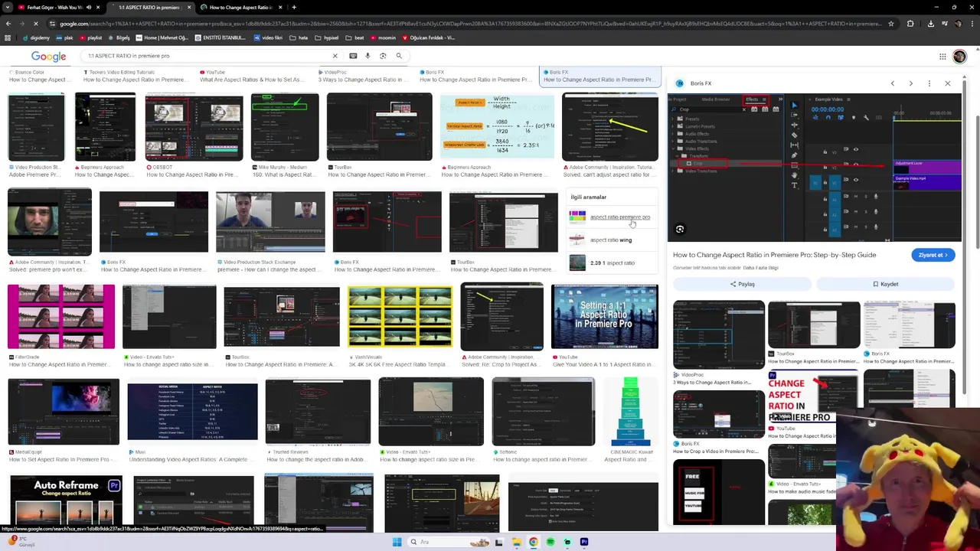Click the taskbar Ara search box
Image resolution: width=980 pixels, height=551 pixels.
click(448, 542)
